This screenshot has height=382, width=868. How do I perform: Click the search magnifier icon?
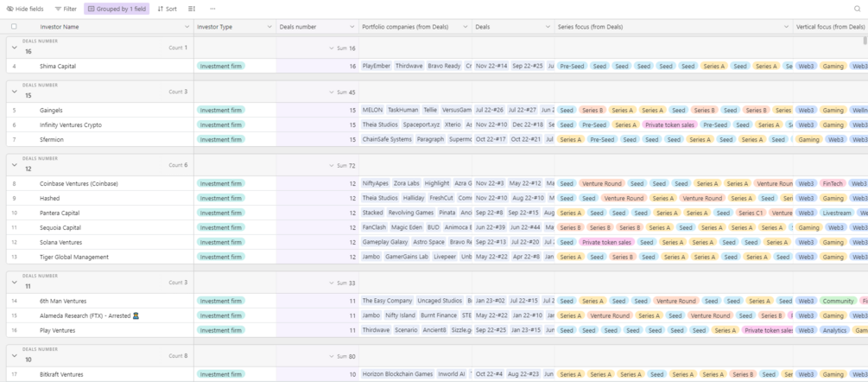(858, 9)
